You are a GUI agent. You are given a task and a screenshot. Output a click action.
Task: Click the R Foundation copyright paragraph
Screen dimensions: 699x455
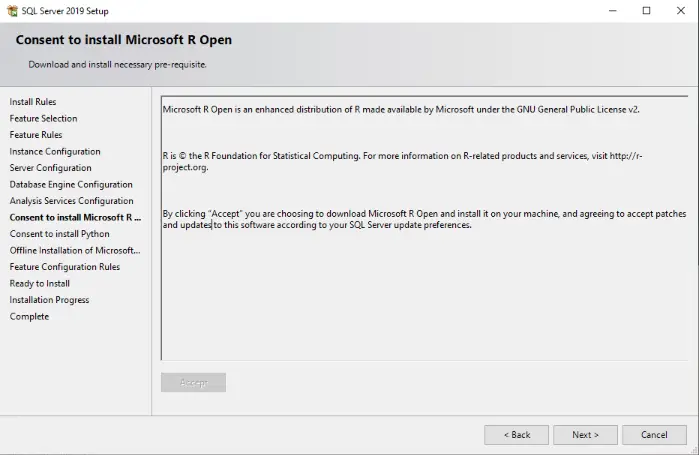click(402, 161)
